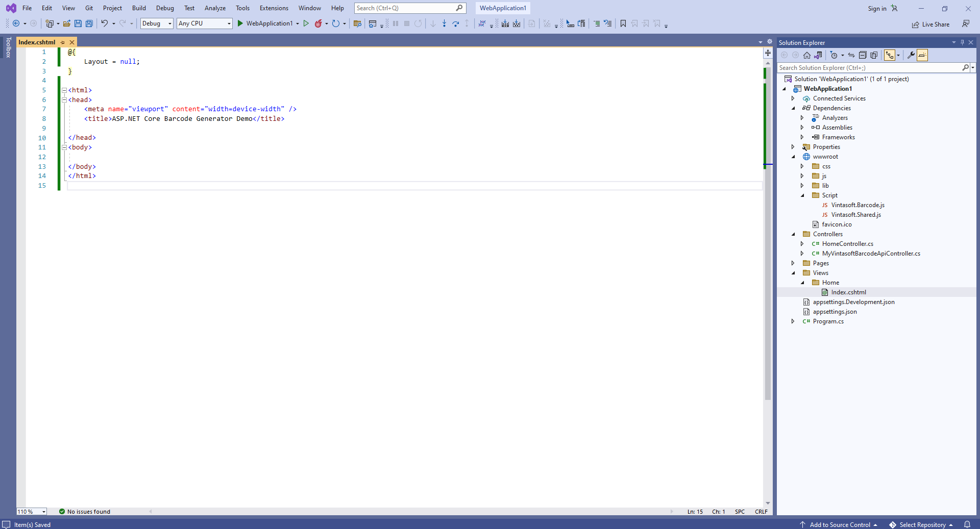The height and width of the screenshot is (529, 980).
Task: Click the Hot Reload flame icon
Action: (318, 23)
